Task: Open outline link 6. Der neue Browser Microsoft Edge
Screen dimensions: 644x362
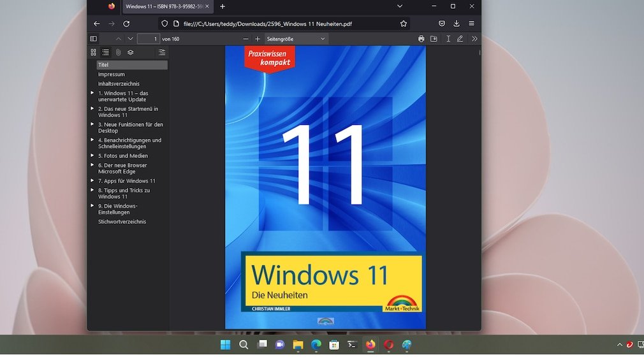Action: point(122,168)
